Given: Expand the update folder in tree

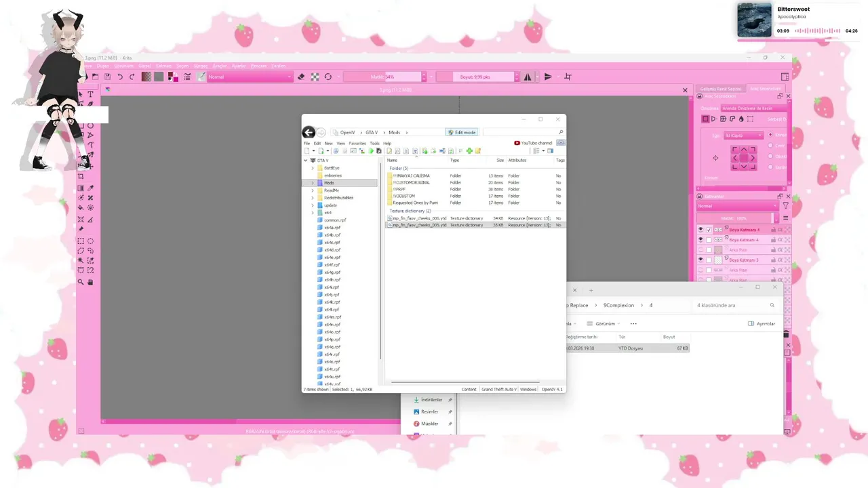Looking at the screenshot, I should (313, 205).
